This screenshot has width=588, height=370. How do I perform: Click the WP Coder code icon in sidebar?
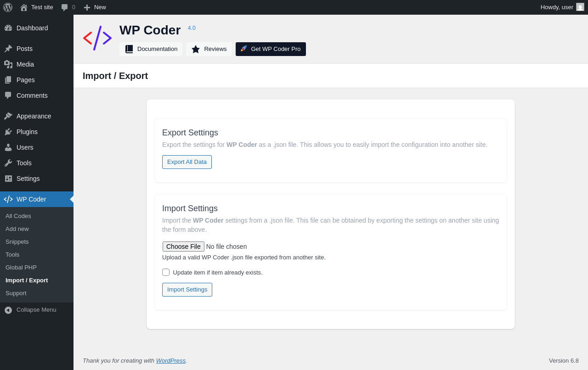point(8,199)
